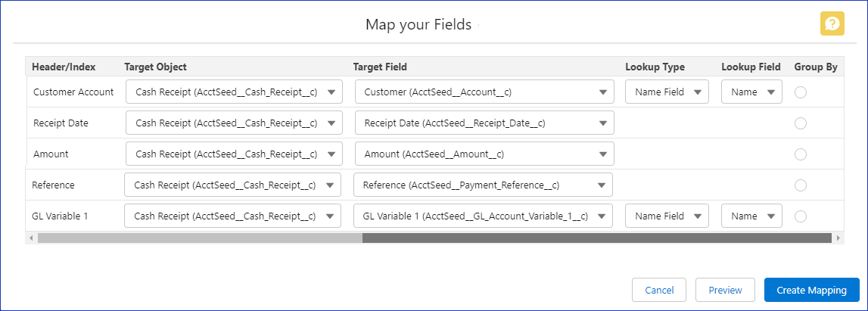Click the right scroll arrow of the horizontal scrollbar
The image size is (868, 311).
click(x=838, y=238)
